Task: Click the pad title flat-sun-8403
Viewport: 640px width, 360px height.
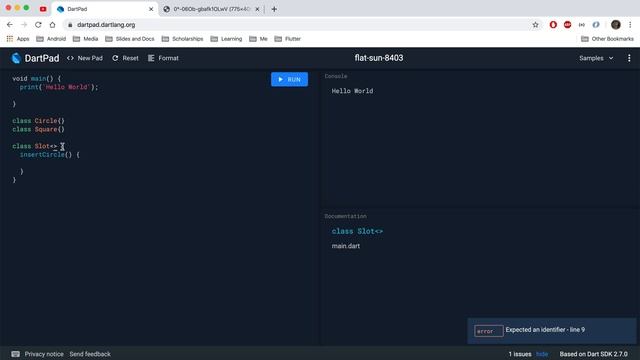Action: 379,58
